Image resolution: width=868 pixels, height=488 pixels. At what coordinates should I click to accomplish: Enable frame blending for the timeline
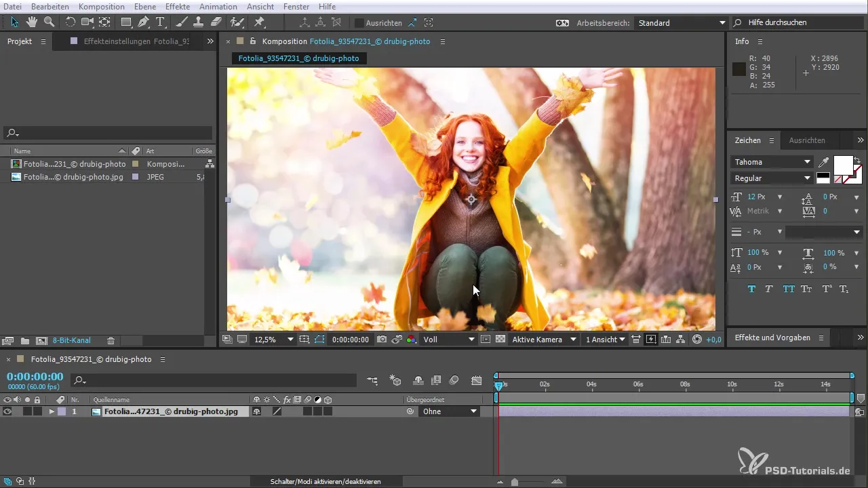point(436,381)
